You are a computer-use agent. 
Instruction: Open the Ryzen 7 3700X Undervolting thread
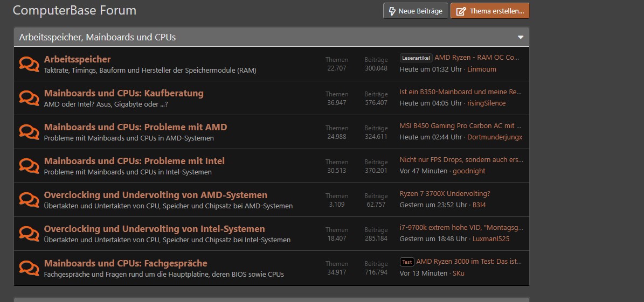pos(445,194)
